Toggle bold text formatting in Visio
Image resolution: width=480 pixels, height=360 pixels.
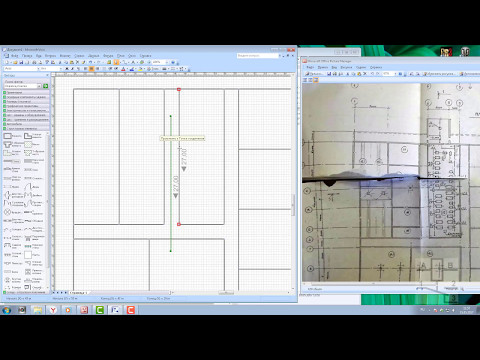(67, 68)
